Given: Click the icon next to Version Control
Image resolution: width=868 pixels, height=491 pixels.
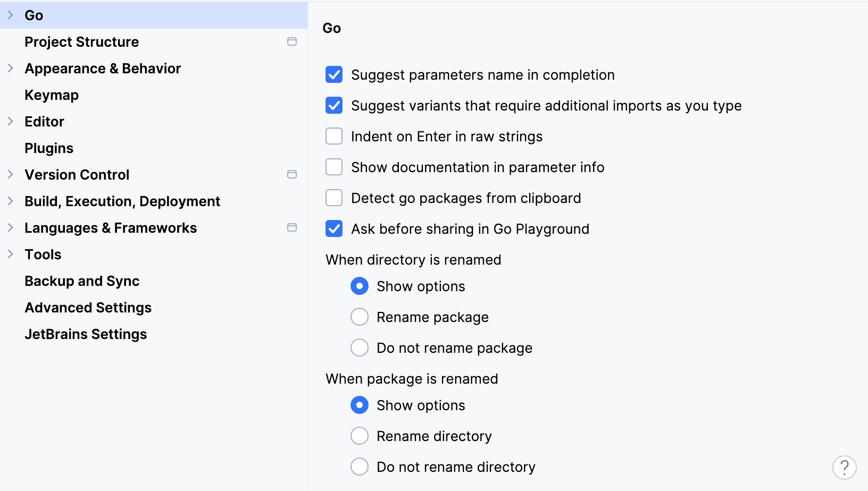Looking at the screenshot, I should pos(292,174).
